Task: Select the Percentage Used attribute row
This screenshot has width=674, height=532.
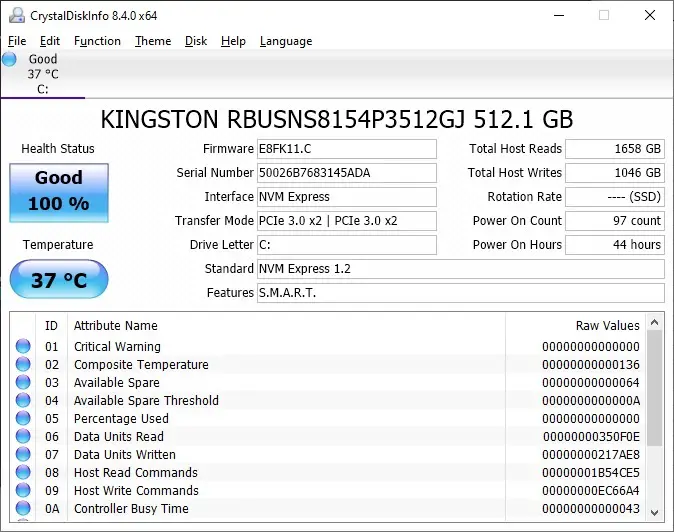Action: (328, 419)
